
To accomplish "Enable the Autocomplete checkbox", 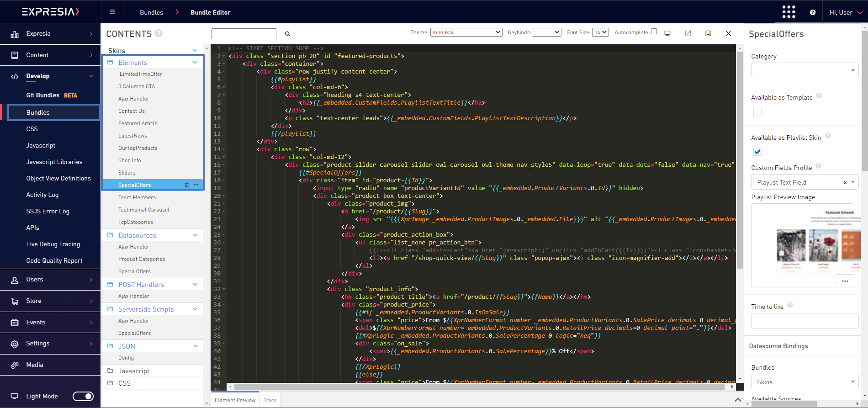I will click(654, 32).
